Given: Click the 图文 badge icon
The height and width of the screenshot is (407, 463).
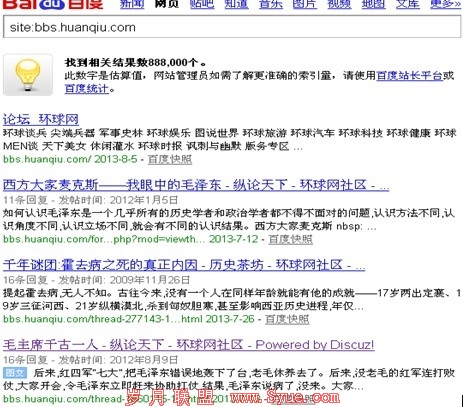Looking at the screenshot, I should [15, 373].
